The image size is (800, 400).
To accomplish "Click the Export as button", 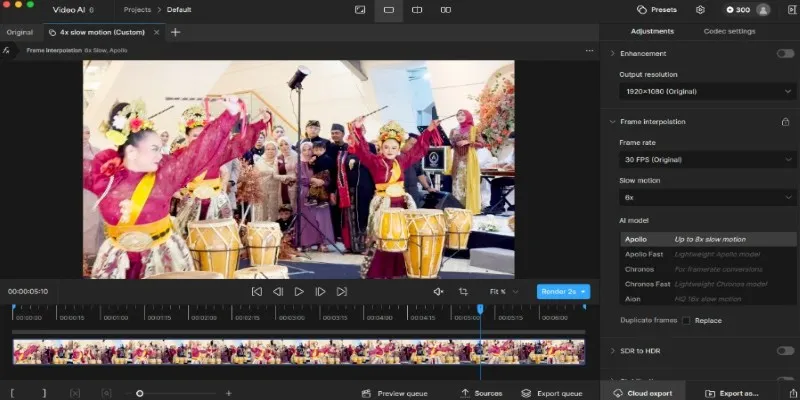I will pos(733,393).
